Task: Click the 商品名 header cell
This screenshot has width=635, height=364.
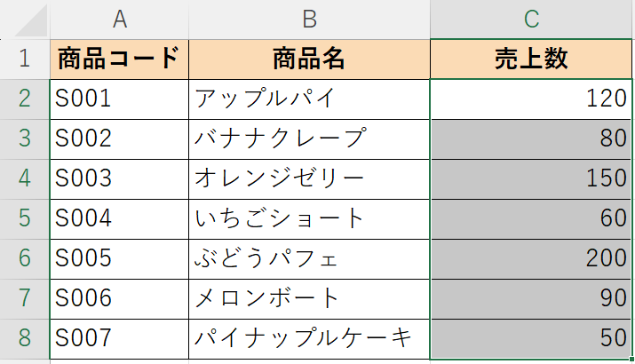Action: [309, 59]
